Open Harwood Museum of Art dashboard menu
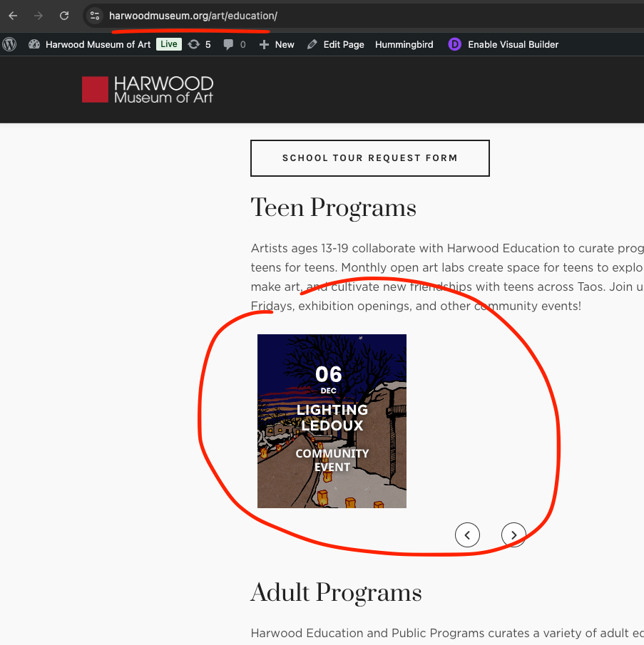Image resolution: width=644 pixels, height=645 pixels. (x=89, y=44)
